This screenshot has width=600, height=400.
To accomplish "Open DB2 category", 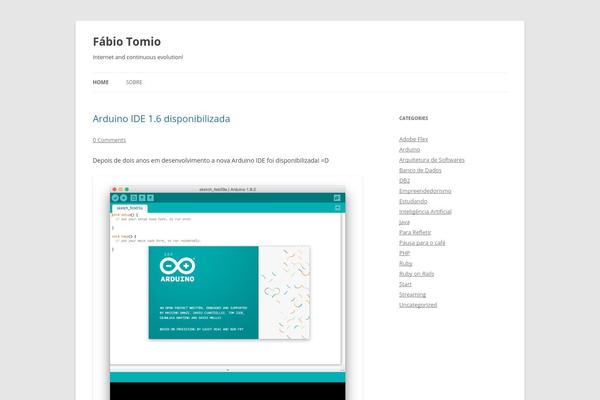I will click(x=404, y=181).
